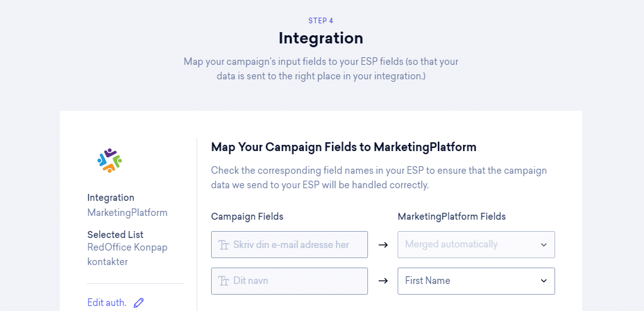Click the pencil icon beside Edit auth.
The height and width of the screenshot is (311, 644).
tap(139, 303)
